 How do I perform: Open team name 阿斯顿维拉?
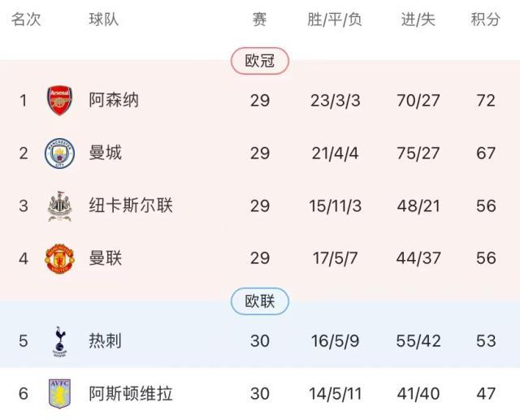(131, 394)
